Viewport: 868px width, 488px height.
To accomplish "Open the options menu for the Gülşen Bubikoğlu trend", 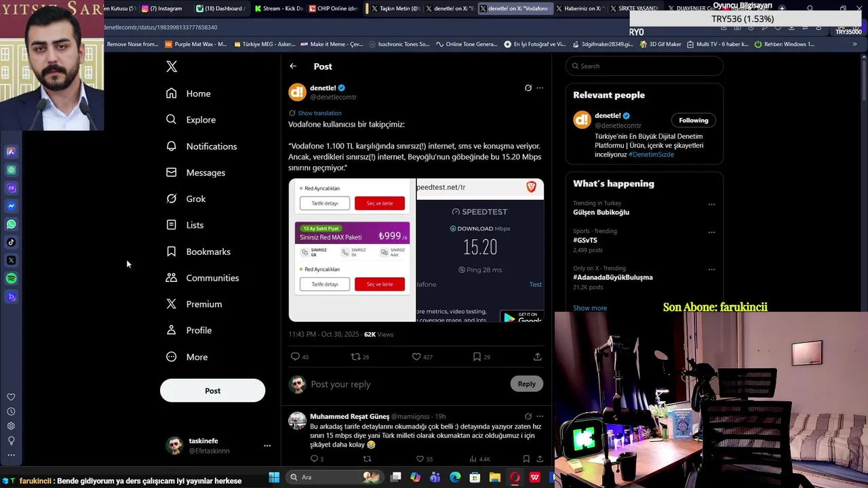I will (x=711, y=204).
